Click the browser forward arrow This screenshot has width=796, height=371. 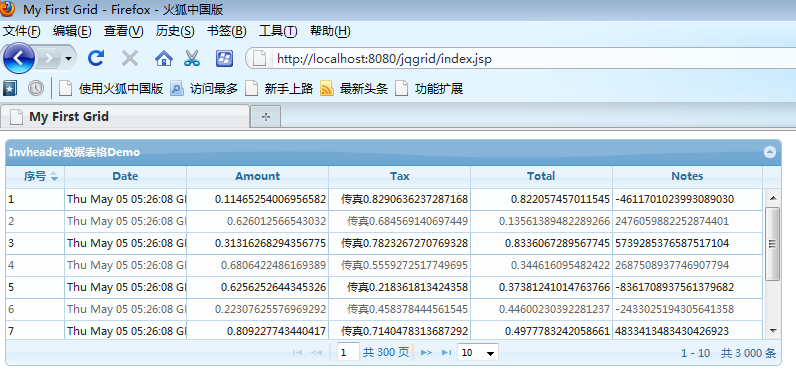tap(49, 59)
